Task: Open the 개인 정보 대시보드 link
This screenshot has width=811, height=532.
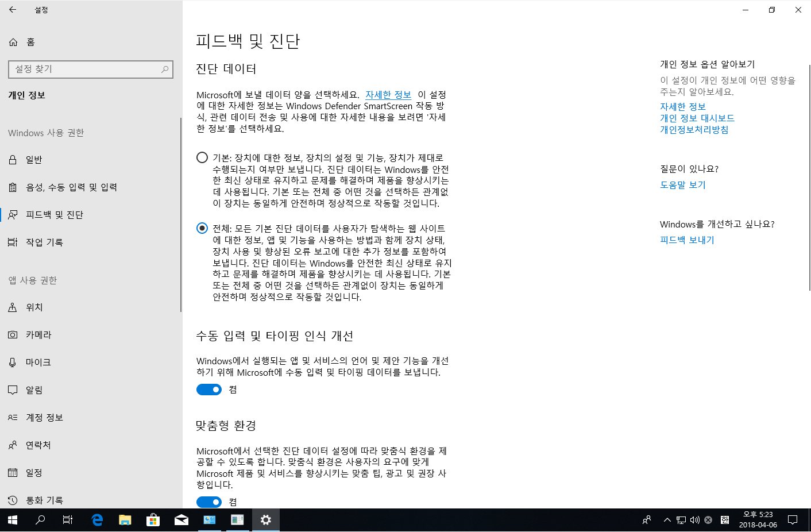Action: 697,118
